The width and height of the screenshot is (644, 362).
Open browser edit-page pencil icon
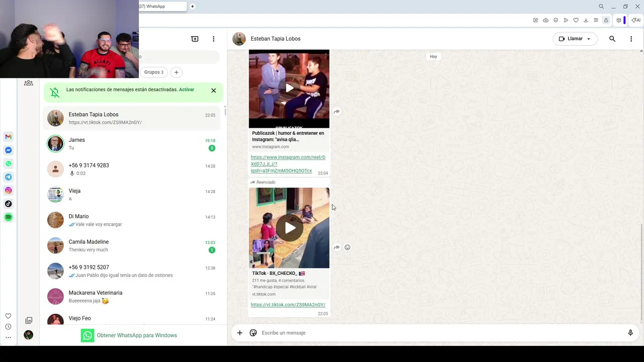tap(535, 20)
